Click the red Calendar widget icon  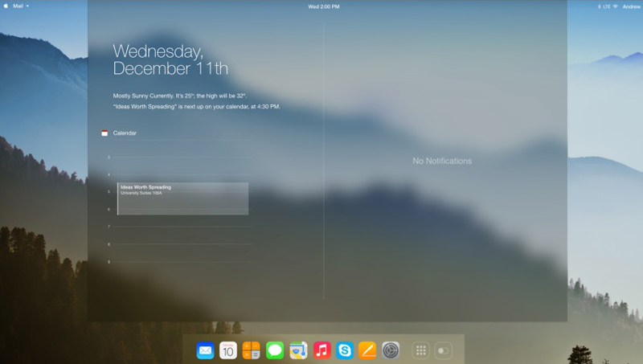[x=104, y=133]
